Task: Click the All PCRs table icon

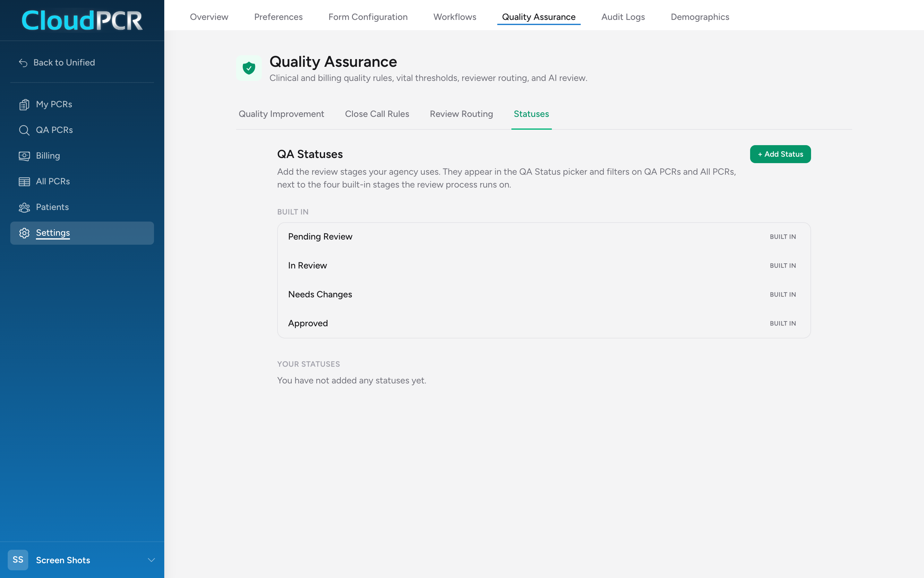Action: click(24, 181)
